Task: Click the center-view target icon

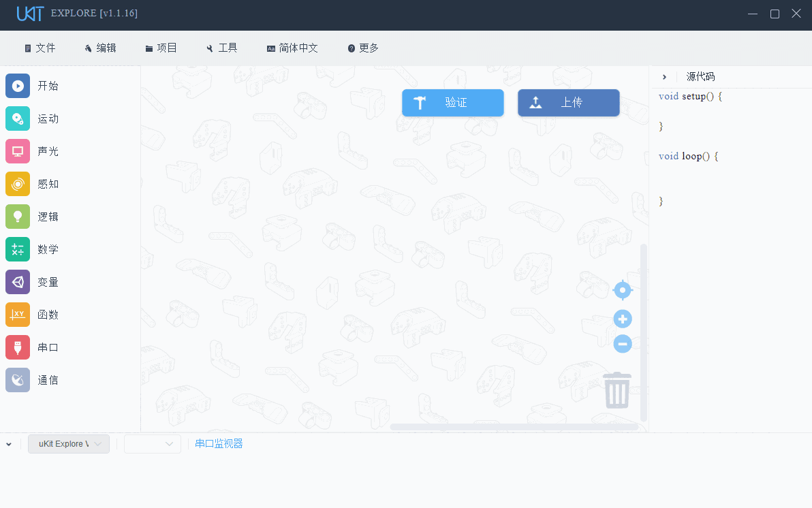Action: click(x=622, y=290)
